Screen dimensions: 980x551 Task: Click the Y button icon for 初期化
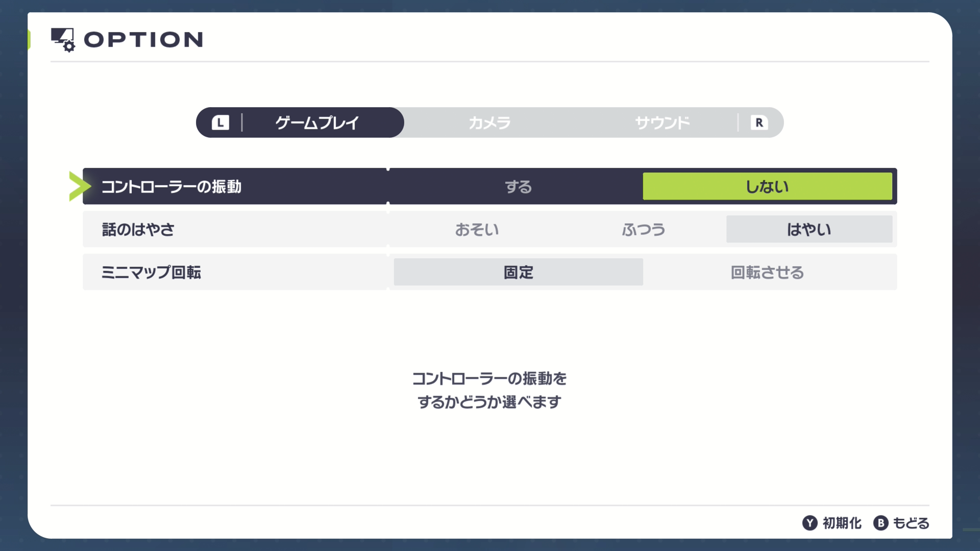click(810, 523)
